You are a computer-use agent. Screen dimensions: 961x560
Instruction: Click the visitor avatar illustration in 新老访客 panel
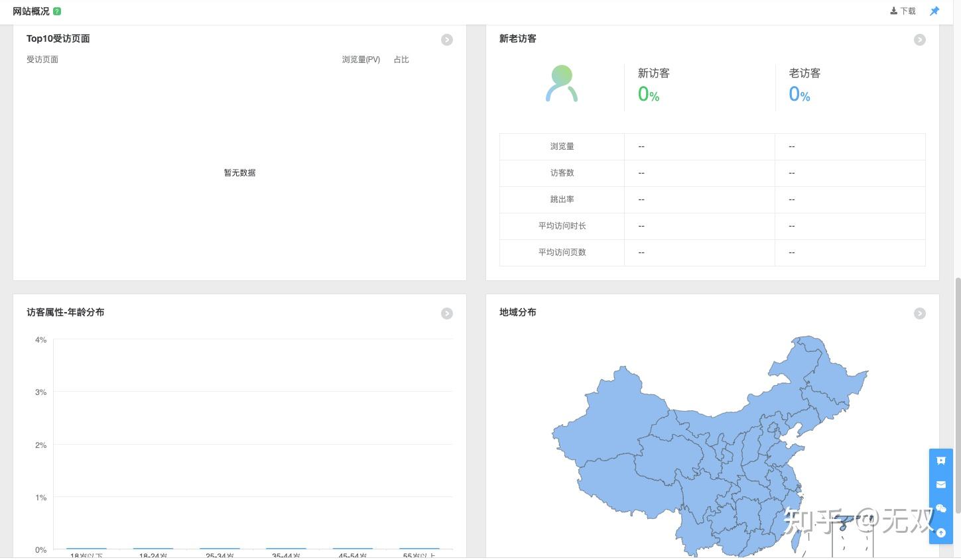pyautogui.click(x=561, y=84)
